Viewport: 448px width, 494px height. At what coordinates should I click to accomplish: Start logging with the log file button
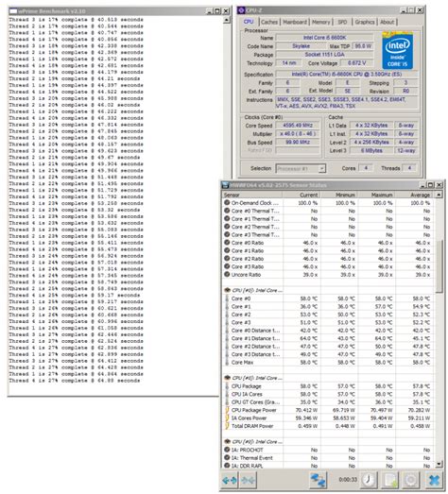pos(390,480)
